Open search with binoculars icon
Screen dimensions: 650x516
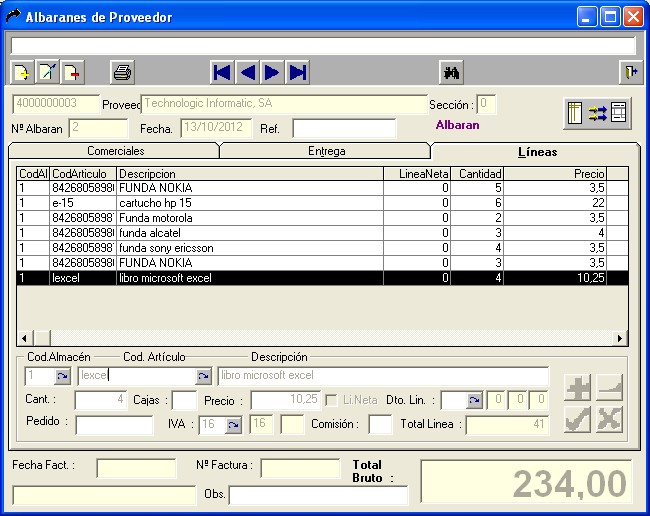coord(451,73)
